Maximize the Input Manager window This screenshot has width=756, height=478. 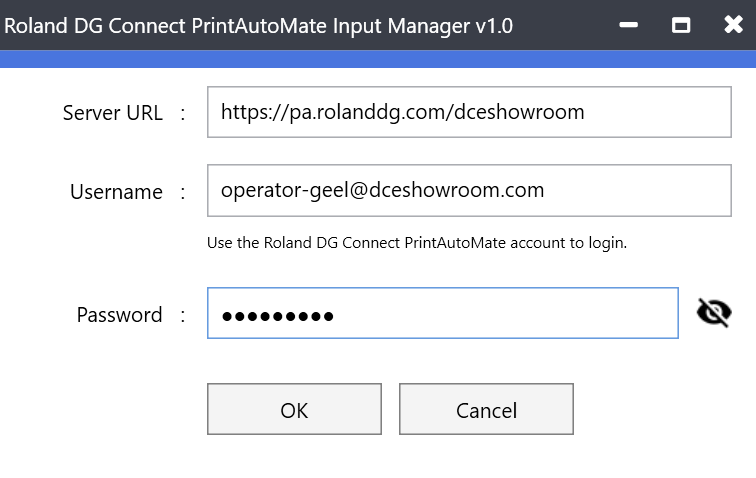pos(681,25)
